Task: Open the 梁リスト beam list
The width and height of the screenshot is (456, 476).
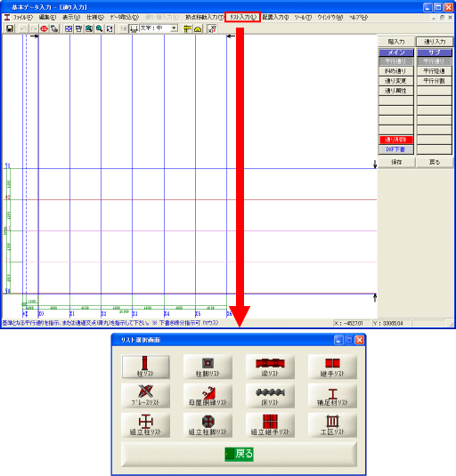Action: [270, 367]
